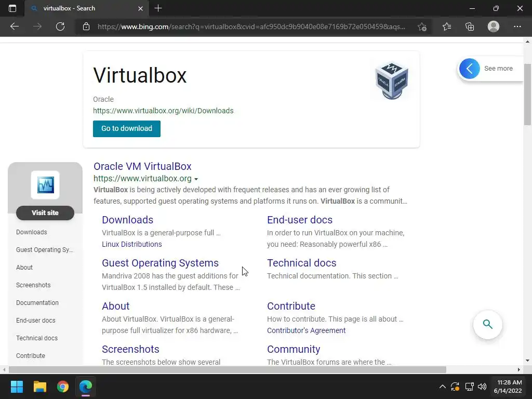Click the Visit site button
The width and height of the screenshot is (532, 399).
coord(45,212)
